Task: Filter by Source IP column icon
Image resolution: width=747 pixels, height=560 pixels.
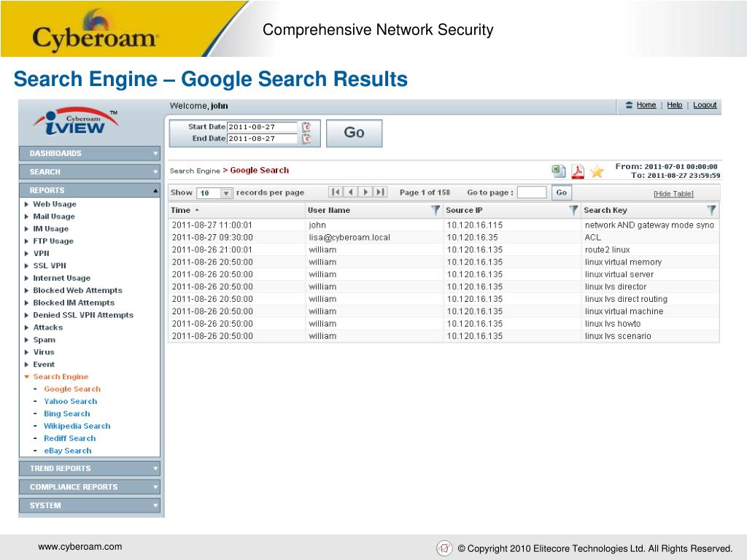Action: pos(573,210)
